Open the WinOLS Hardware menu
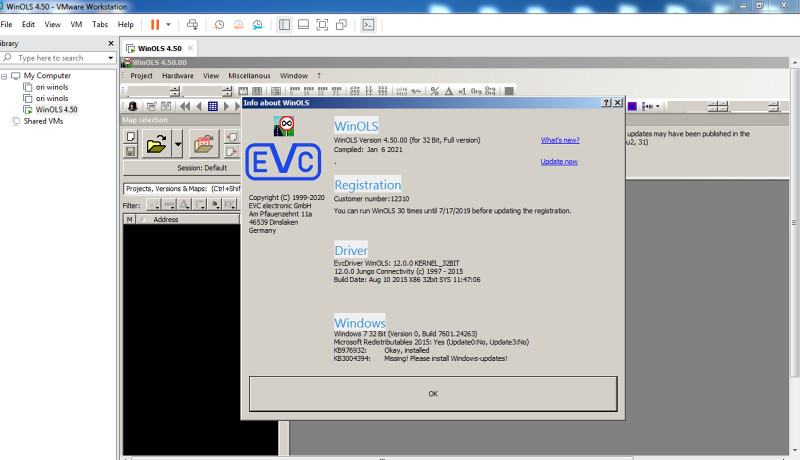The width and height of the screenshot is (800, 460). pyautogui.click(x=178, y=75)
